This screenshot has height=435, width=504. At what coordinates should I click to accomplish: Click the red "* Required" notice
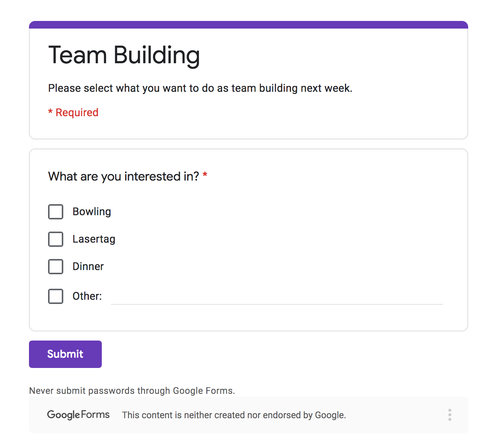click(x=73, y=113)
